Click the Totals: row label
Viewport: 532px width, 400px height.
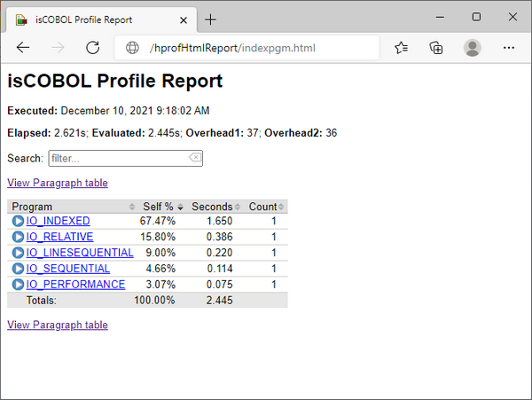pyautogui.click(x=42, y=301)
